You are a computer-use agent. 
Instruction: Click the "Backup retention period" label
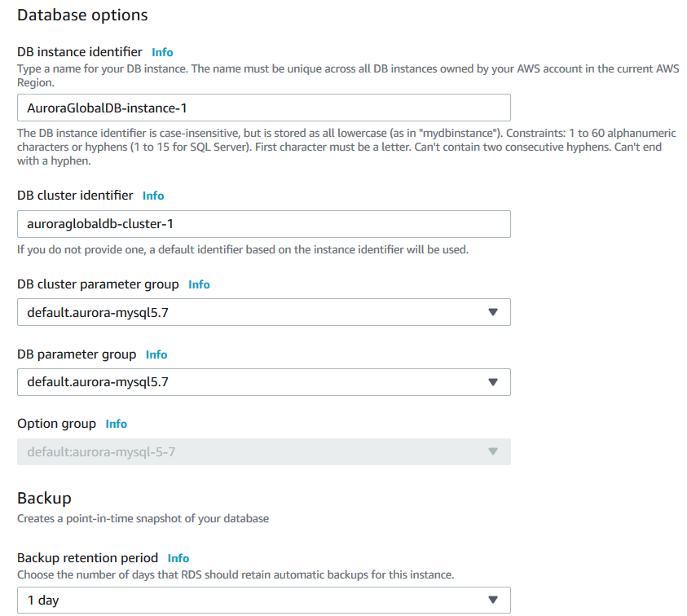click(87, 558)
